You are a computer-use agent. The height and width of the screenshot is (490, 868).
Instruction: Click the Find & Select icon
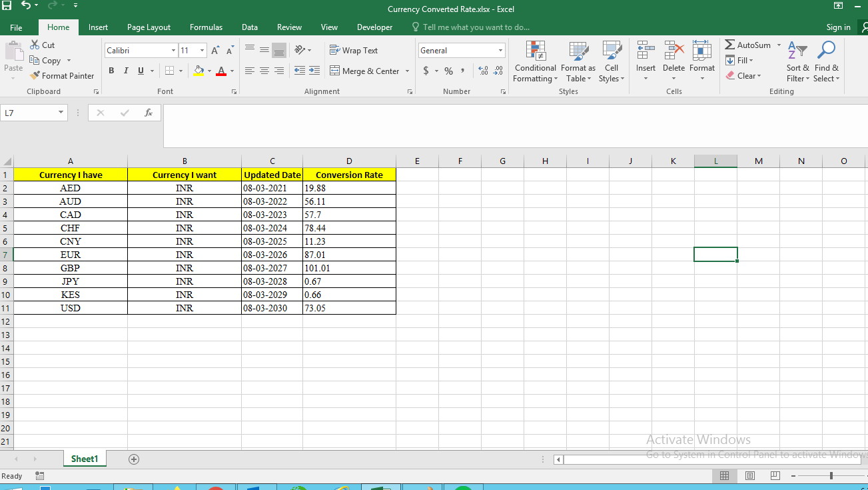click(x=826, y=51)
